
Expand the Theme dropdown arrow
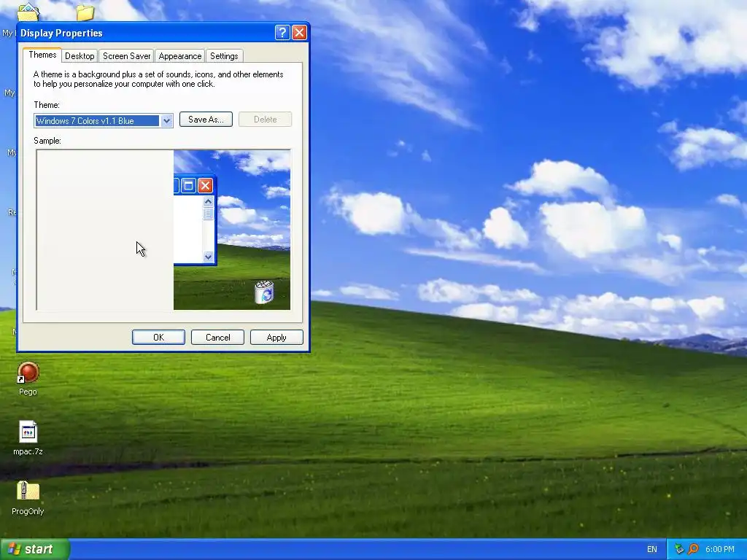(166, 121)
